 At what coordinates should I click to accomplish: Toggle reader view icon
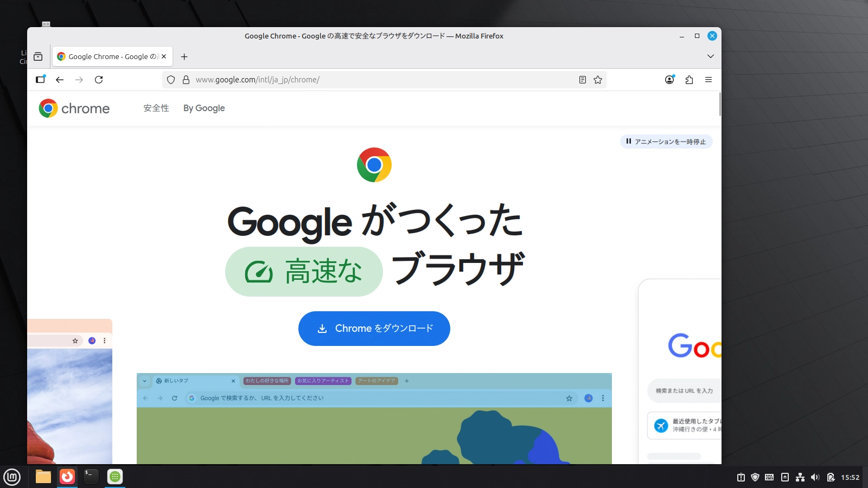[x=583, y=80]
